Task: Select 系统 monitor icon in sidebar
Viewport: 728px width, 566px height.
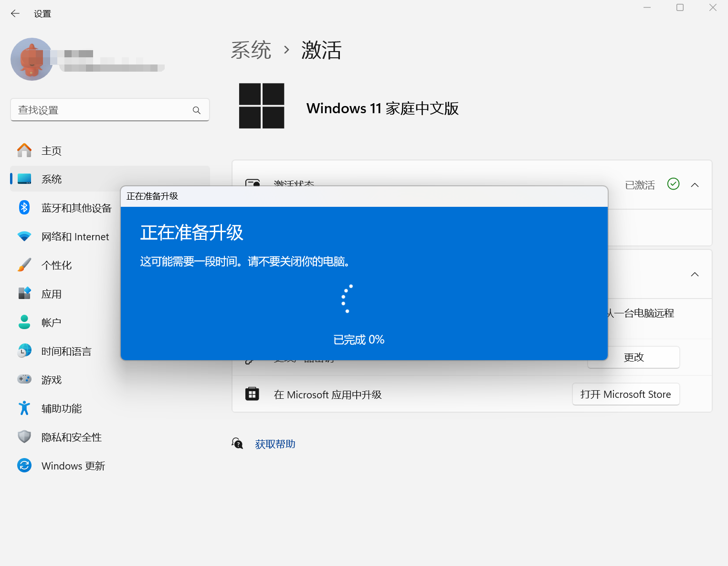Action: click(24, 179)
